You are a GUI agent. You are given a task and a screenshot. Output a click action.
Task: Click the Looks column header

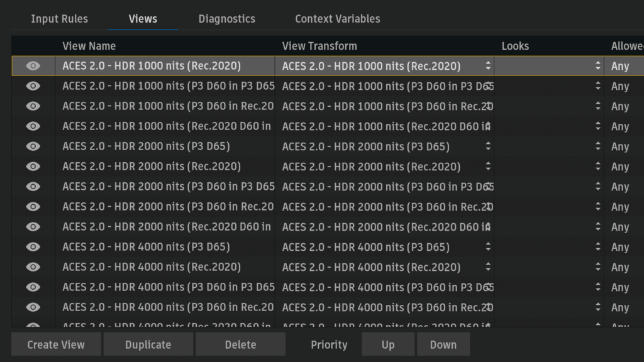(515, 46)
